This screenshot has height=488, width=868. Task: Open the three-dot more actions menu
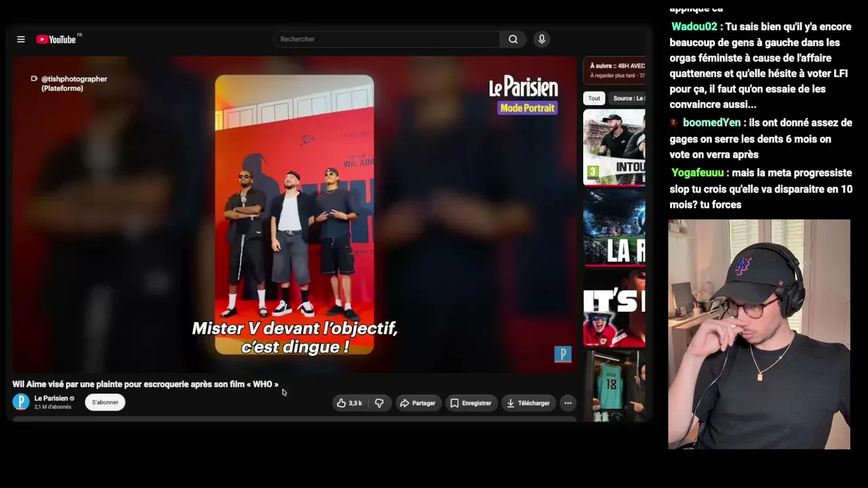pyautogui.click(x=568, y=403)
